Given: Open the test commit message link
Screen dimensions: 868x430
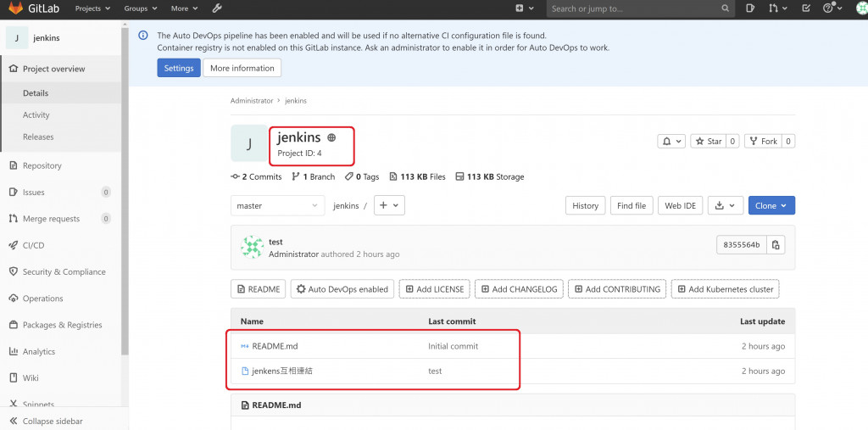Looking at the screenshot, I should point(275,242).
